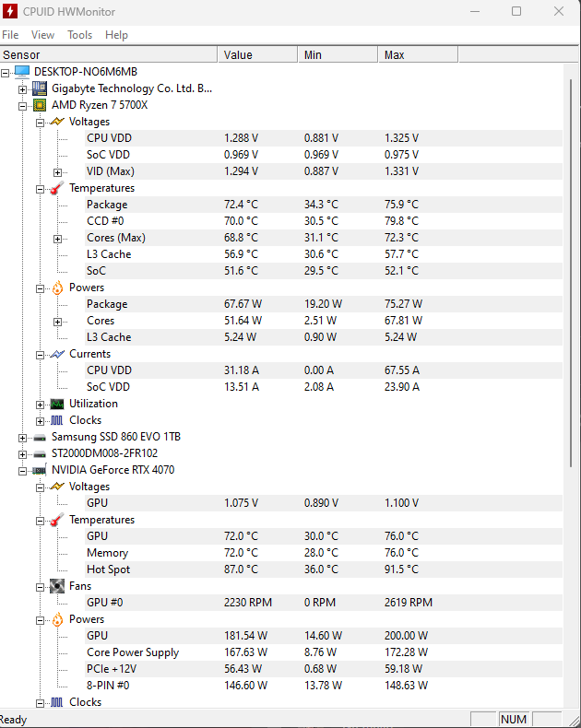The image size is (581, 728).
Task: Click the NVIDIA GeForce RTX 4070 GPU icon
Action: (x=40, y=470)
